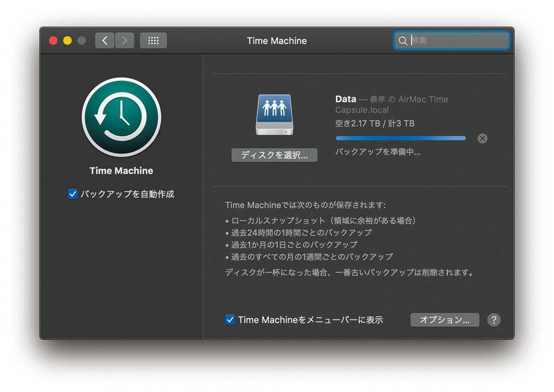The image size is (554, 392).
Task: Toggle the バックアップを自動作成 checkbox
Action: pyautogui.click(x=73, y=194)
